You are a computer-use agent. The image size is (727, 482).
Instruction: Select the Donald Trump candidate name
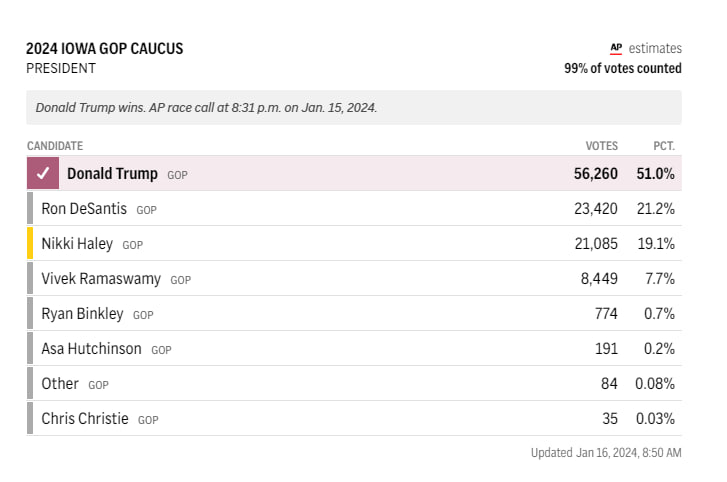(112, 174)
